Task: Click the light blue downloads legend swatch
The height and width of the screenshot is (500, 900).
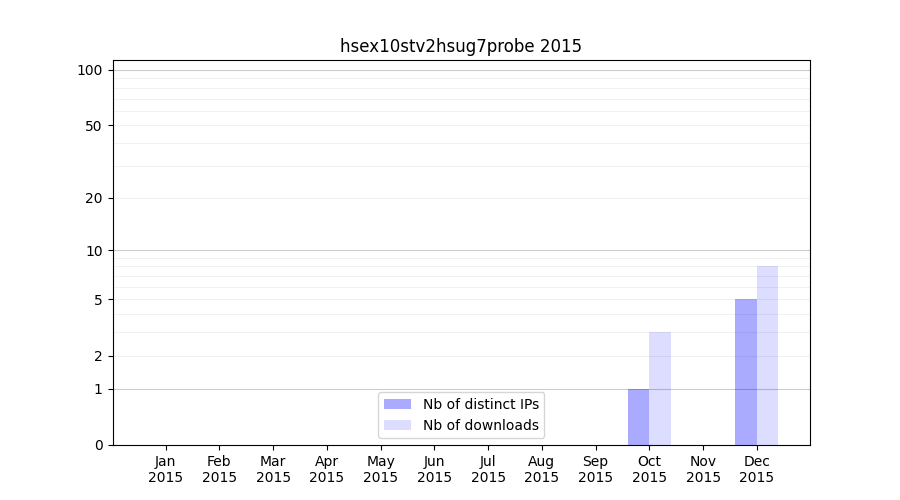Action: 397,425
